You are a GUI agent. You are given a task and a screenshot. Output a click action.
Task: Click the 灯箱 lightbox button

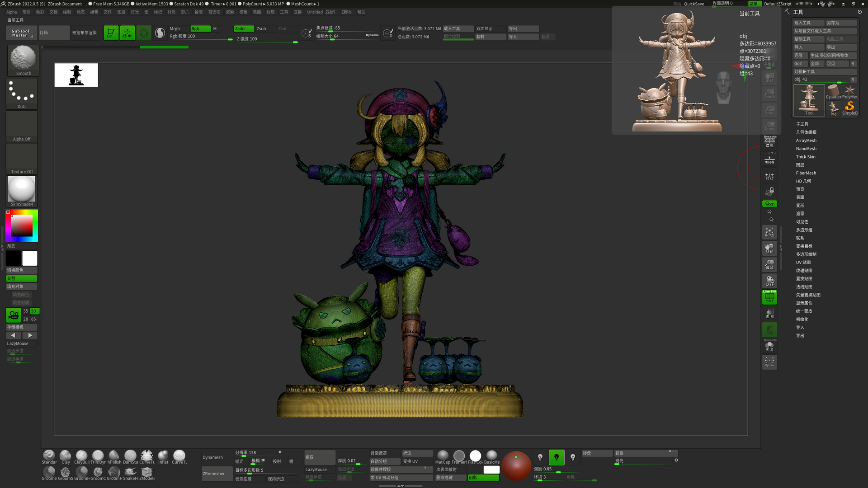pos(54,33)
